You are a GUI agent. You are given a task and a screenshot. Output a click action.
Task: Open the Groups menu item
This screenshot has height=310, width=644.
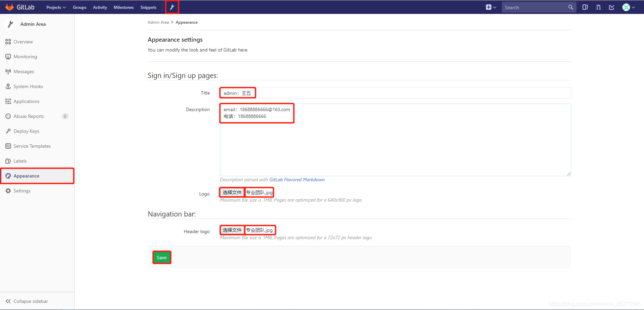click(80, 7)
